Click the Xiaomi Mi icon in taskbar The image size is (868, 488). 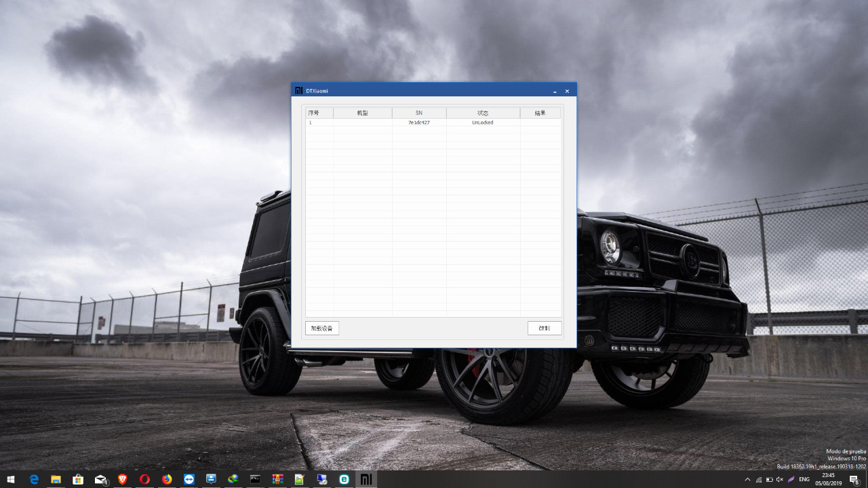pos(366,479)
